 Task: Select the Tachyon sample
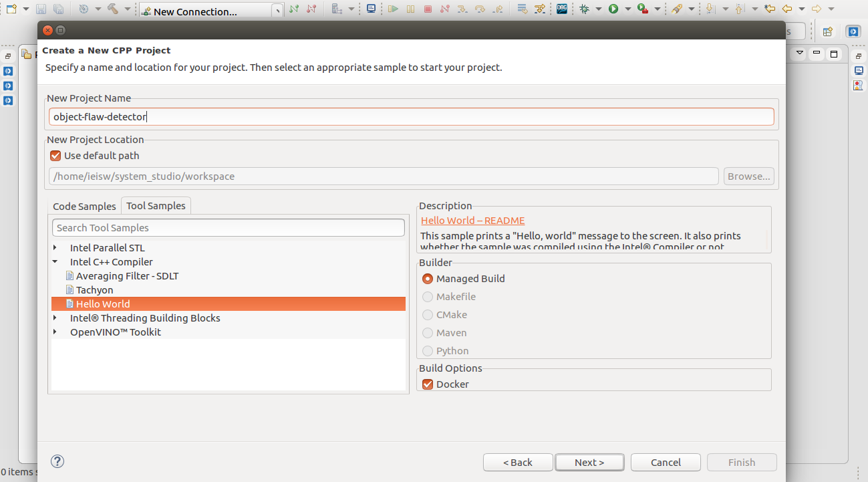[x=94, y=290]
